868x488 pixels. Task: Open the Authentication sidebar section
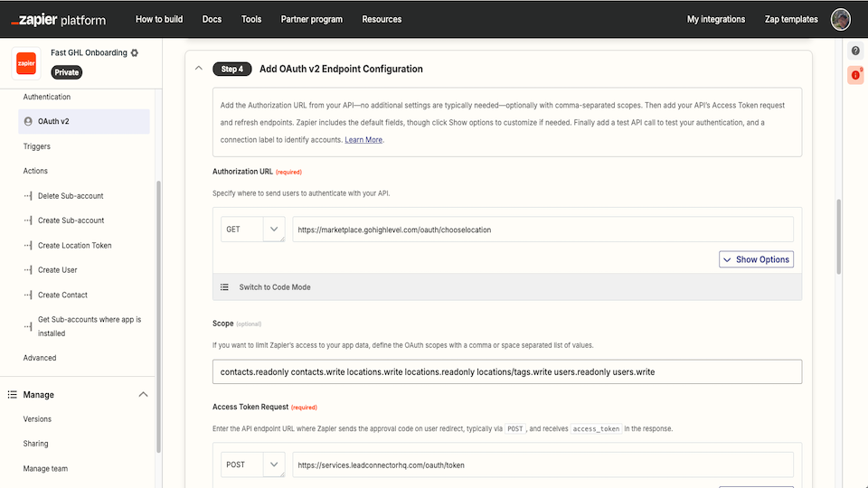click(x=47, y=97)
